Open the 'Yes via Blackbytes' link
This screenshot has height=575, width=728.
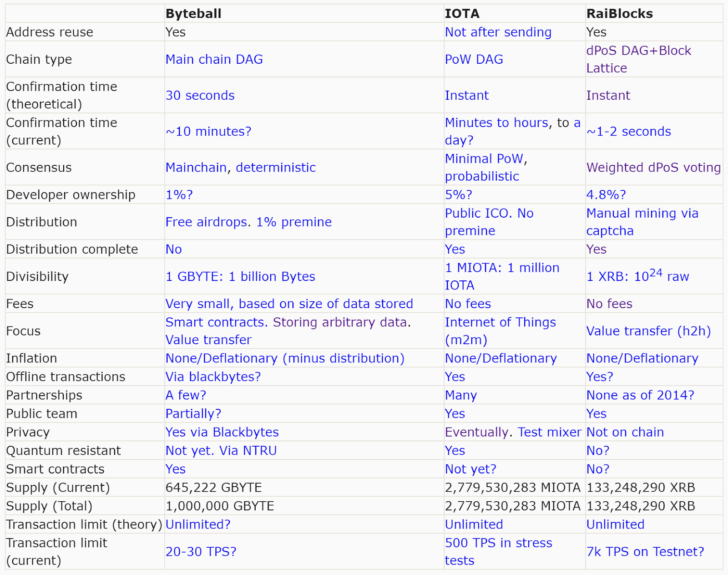point(222,432)
